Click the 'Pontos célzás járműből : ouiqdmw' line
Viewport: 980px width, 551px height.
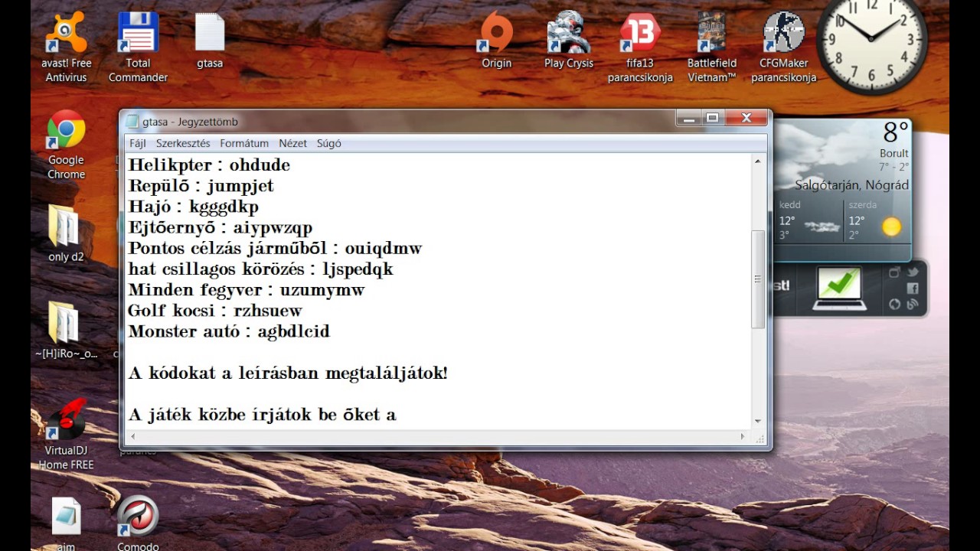click(275, 248)
